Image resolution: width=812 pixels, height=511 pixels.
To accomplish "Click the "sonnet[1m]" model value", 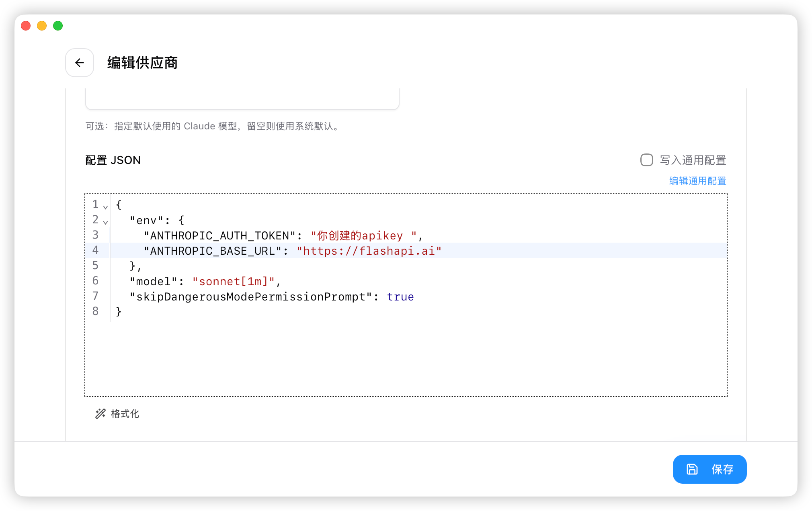I will tap(234, 282).
